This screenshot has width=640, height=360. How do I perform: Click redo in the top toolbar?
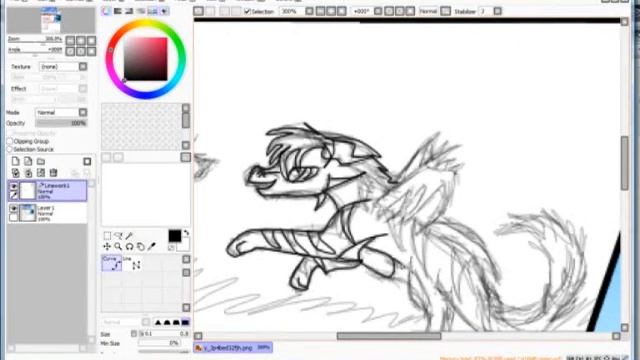pyautogui.click(x=210, y=11)
